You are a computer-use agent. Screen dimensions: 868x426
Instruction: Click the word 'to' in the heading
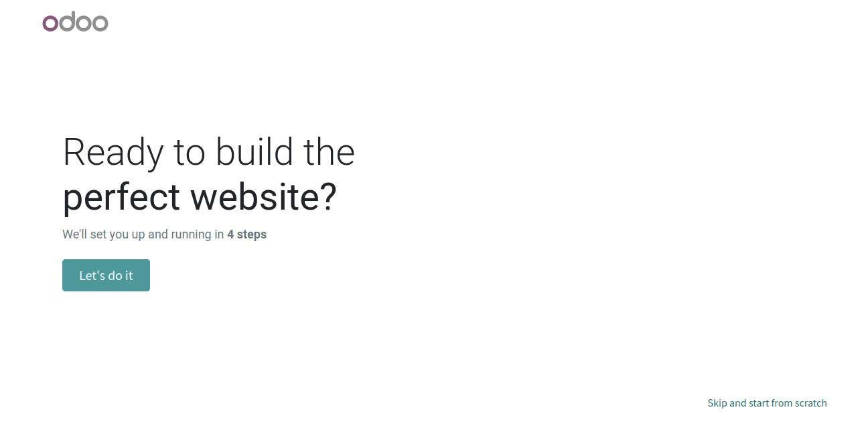pyautogui.click(x=188, y=153)
